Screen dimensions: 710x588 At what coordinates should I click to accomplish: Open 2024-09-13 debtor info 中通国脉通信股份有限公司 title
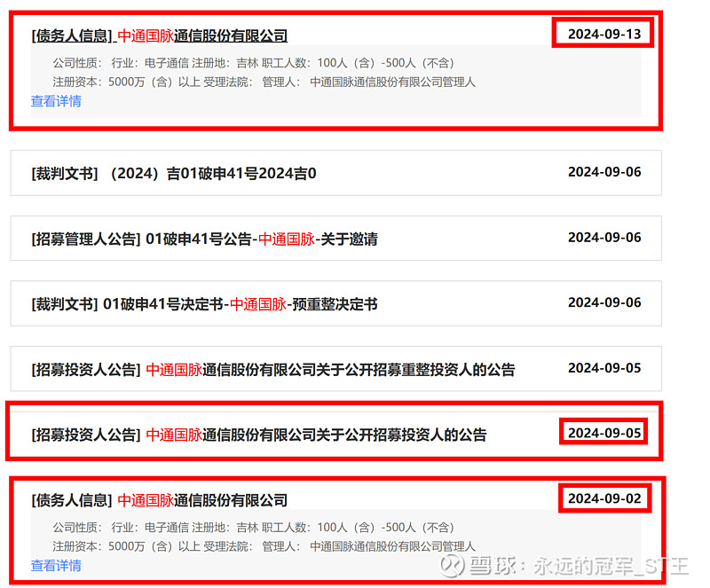(x=160, y=35)
